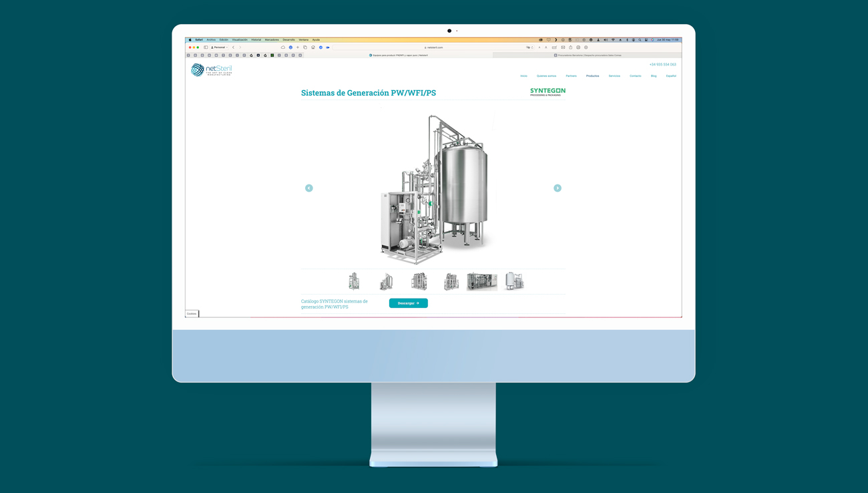
Task: Reload the page from address bar
Action: point(532,47)
